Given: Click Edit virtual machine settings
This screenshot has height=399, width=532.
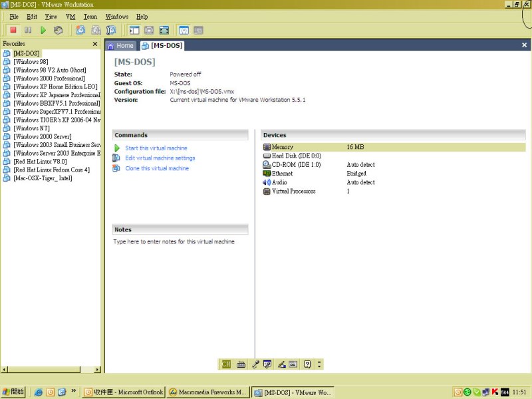Looking at the screenshot, I should (160, 158).
